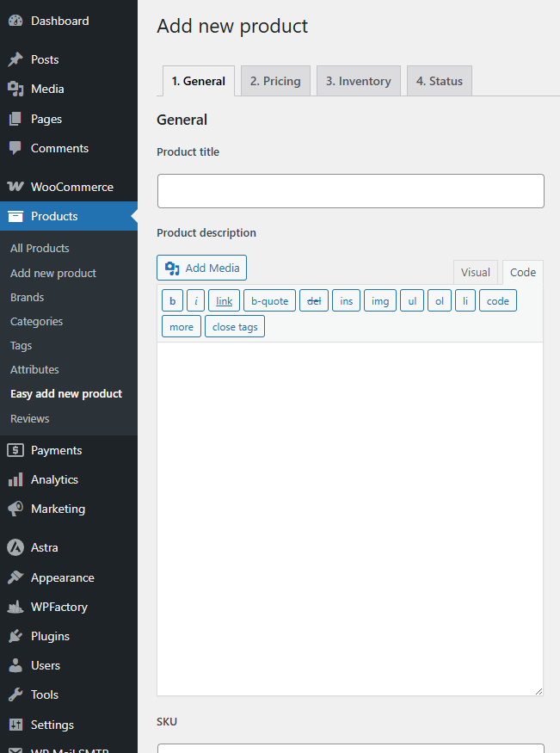This screenshot has height=753, width=560.
Task: Switch to Visual editor mode
Action: point(476,271)
